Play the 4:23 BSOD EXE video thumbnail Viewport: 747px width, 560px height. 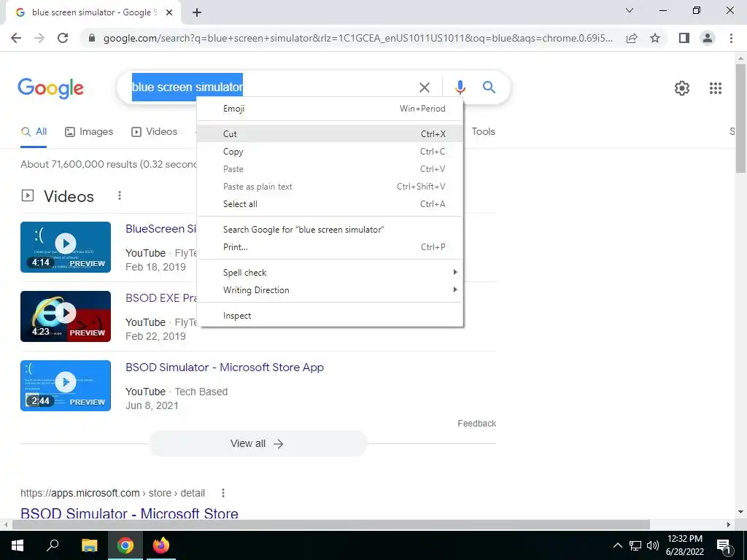[x=66, y=316]
